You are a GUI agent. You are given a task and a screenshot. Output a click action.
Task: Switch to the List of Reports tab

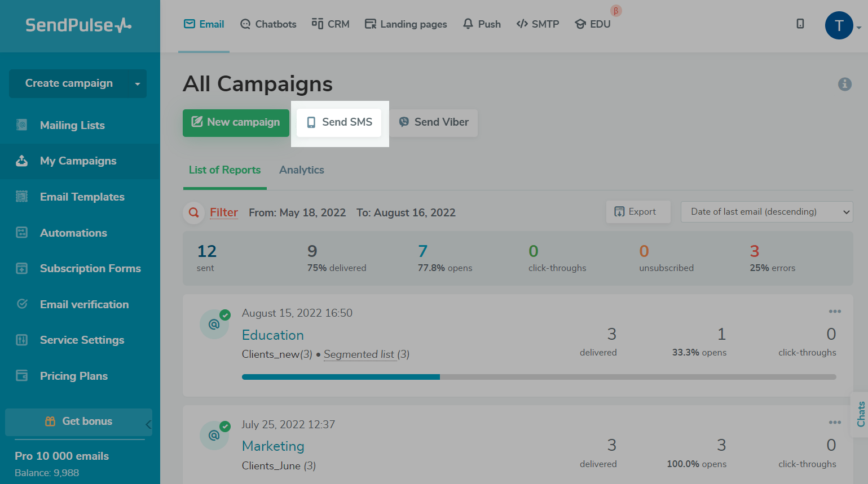click(224, 170)
